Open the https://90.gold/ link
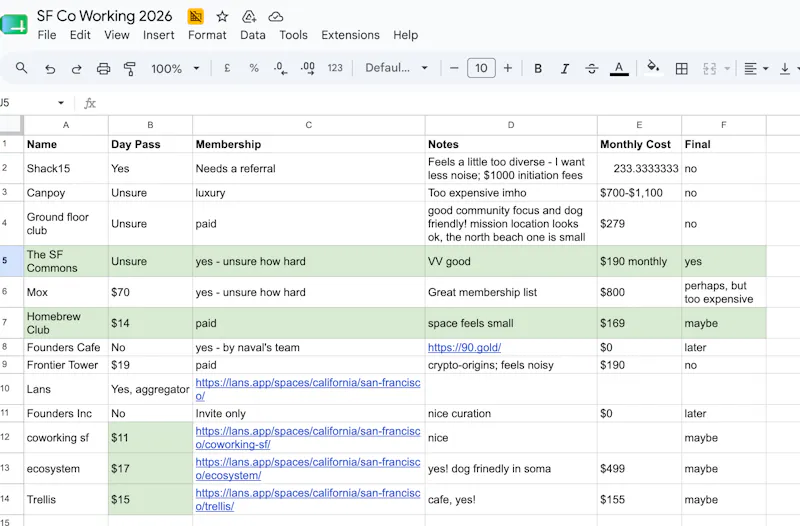 (464, 347)
